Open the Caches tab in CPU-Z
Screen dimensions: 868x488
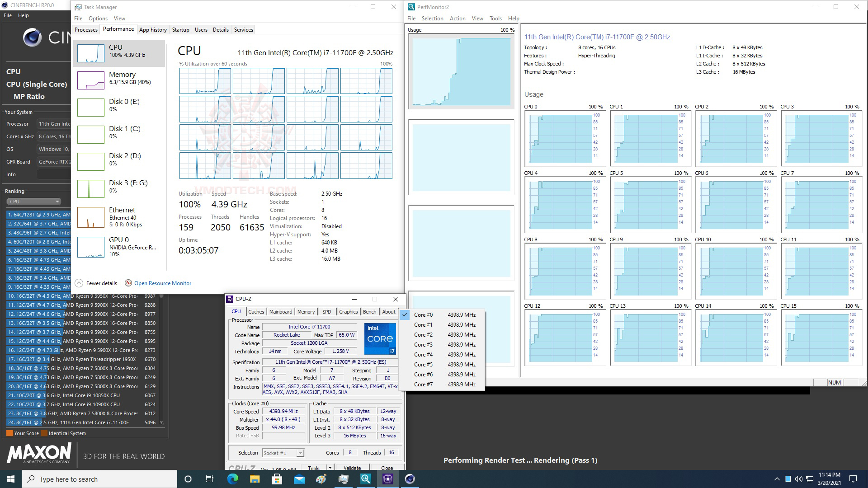[256, 312]
